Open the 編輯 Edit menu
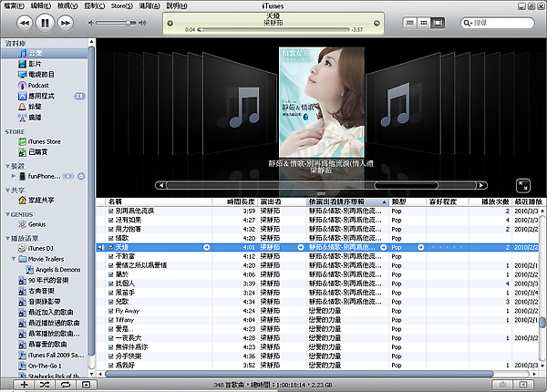Image resolution: width=547 pixels, height=392 pixels. (41, 6)
